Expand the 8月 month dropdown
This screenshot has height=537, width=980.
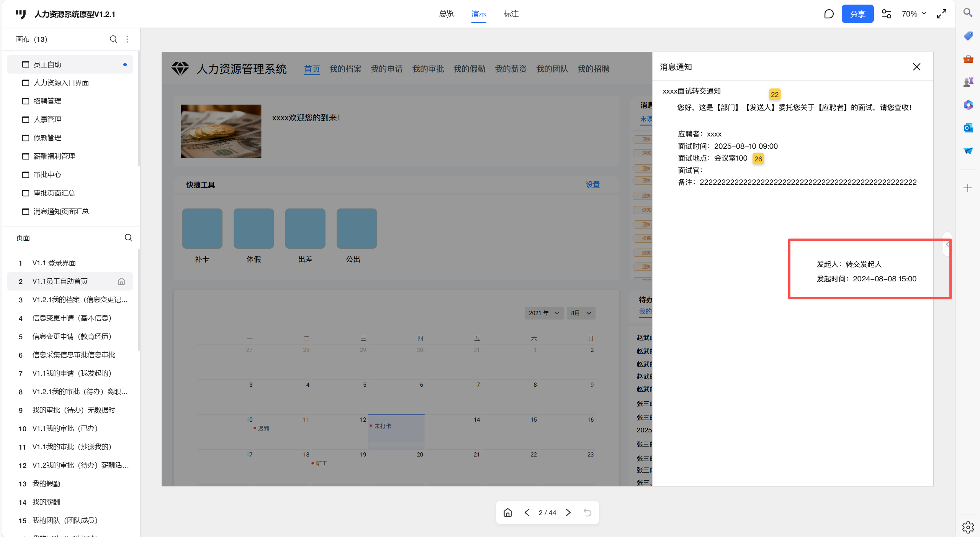coord(581,313)
